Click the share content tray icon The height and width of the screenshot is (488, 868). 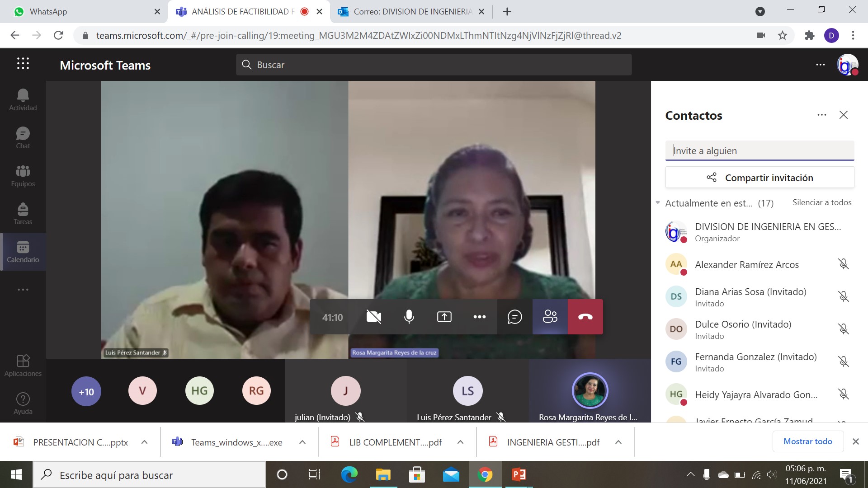coord(444,317)
